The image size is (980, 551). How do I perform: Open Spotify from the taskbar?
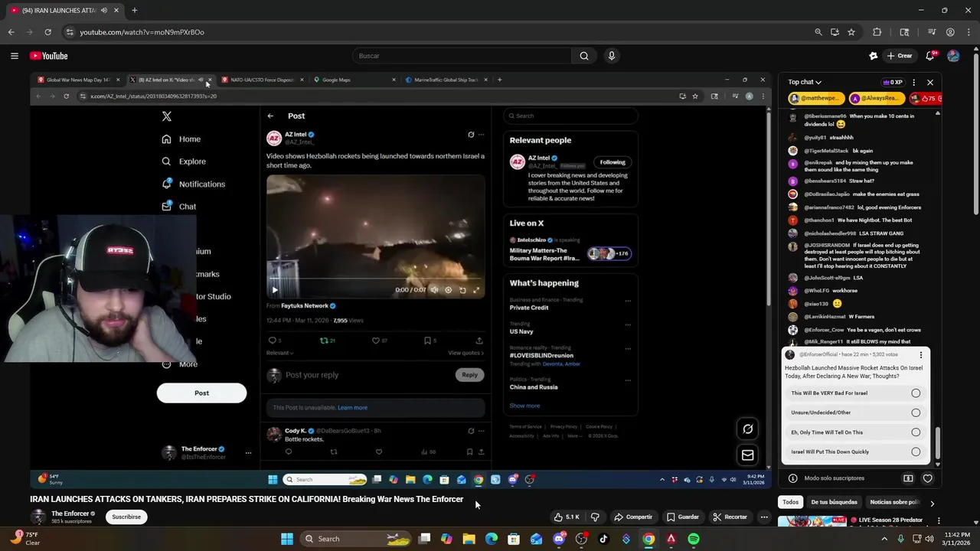[693, 539]
